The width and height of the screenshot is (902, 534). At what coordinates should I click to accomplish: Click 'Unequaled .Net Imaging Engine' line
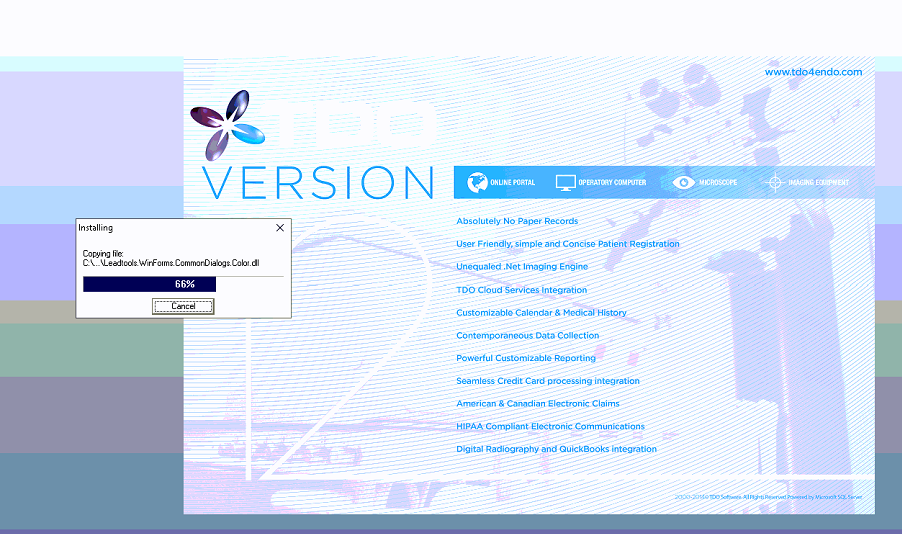pos(522,267)
